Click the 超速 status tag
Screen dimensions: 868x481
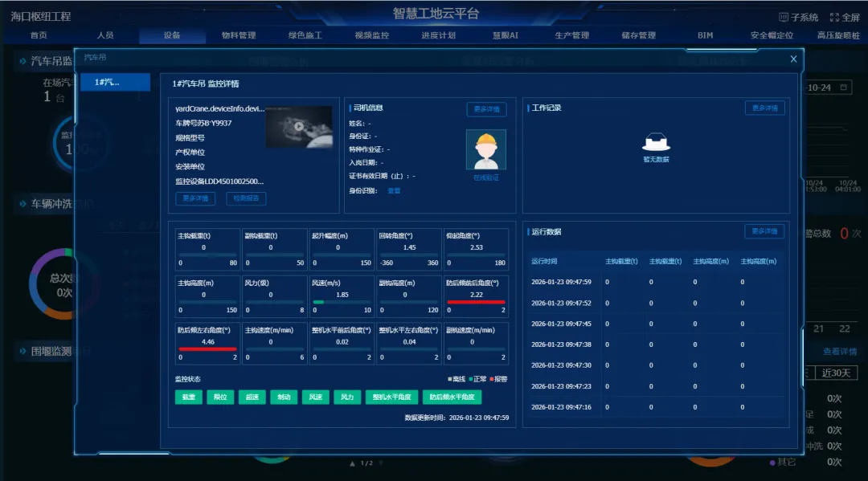pyautogui.click(x=252, y=397)
